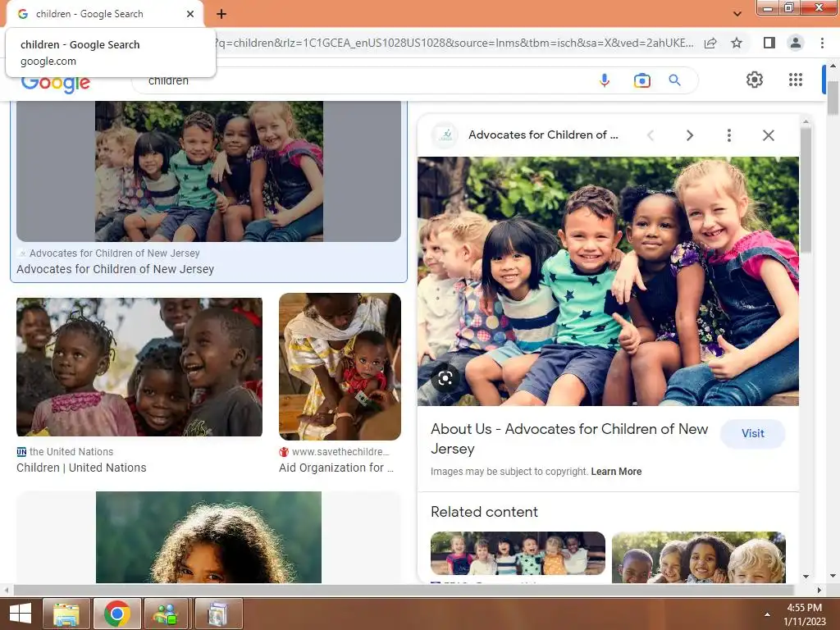Image resolution: width=840 pixels, height=630 pixels.
Task: Open first related content thumbnail
Action: [518, 554]
